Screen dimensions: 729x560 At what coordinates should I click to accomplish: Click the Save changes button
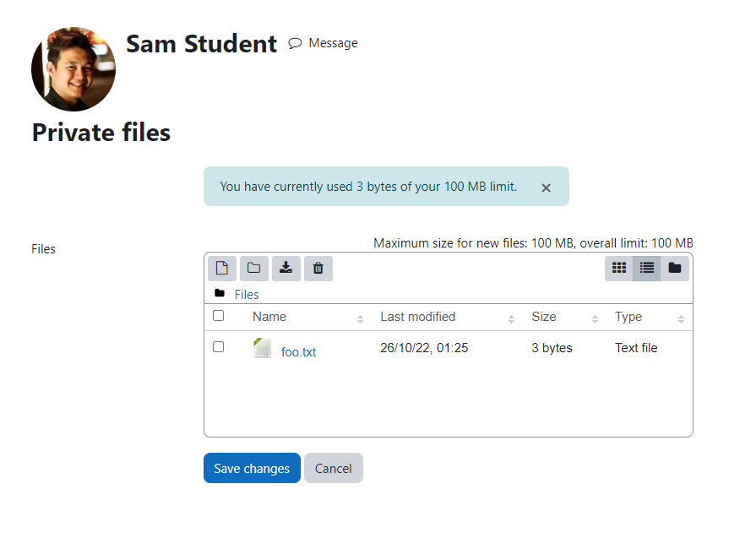252,468
